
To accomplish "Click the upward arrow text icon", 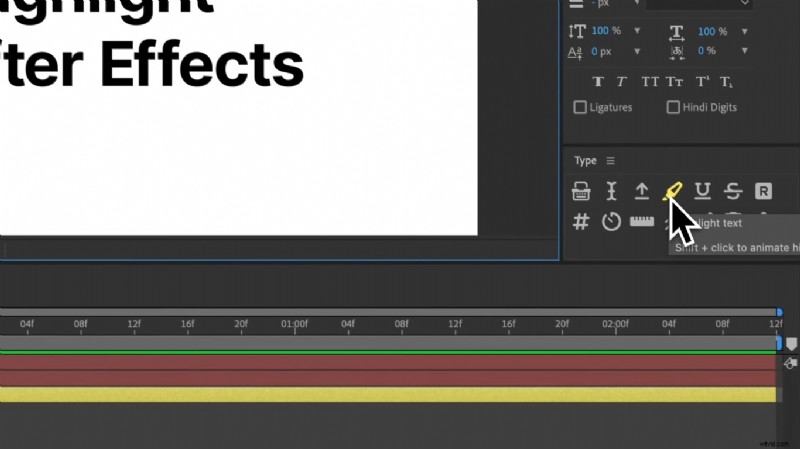I will pyautogui.click(x=641, y=191).
